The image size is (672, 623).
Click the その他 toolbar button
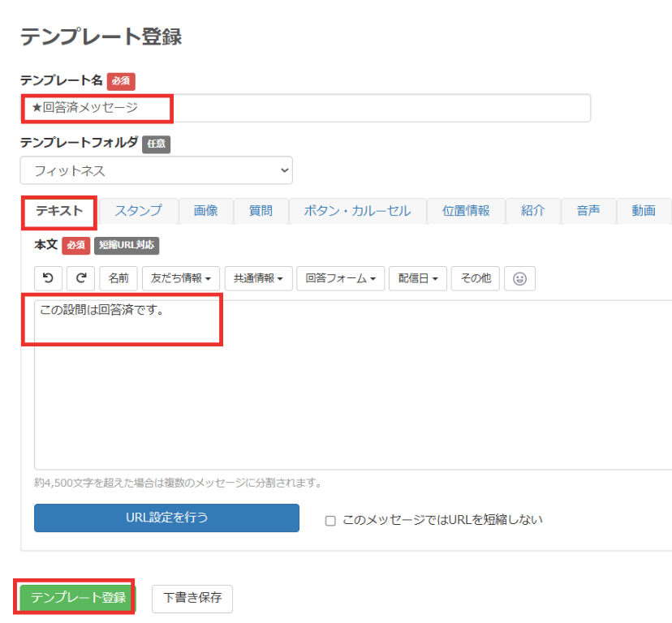[x=476, y=278]
